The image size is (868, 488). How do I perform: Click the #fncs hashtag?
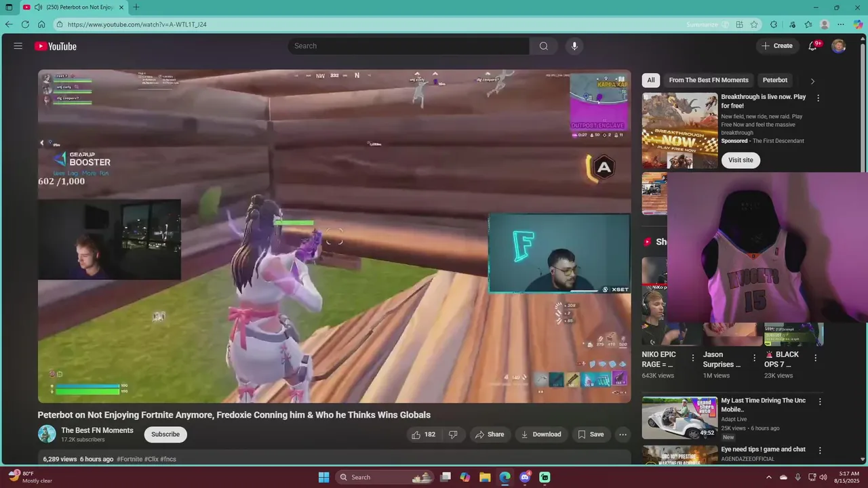(168, 459)
